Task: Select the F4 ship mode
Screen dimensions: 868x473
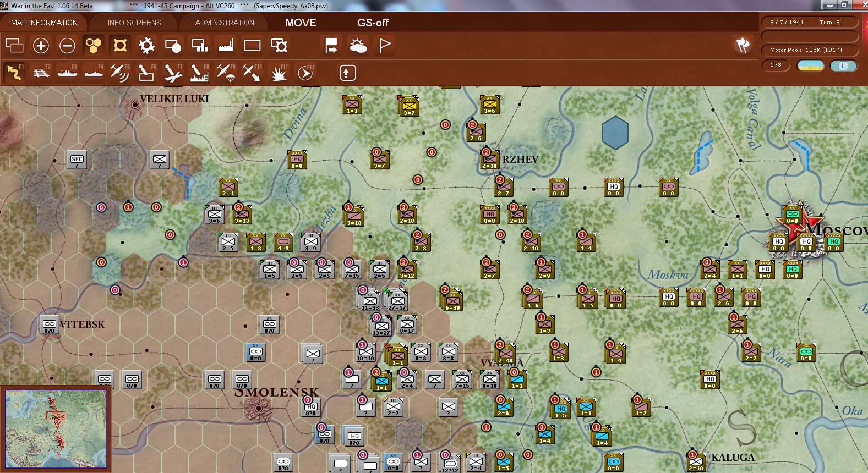Action: click(x=94, y=73)
